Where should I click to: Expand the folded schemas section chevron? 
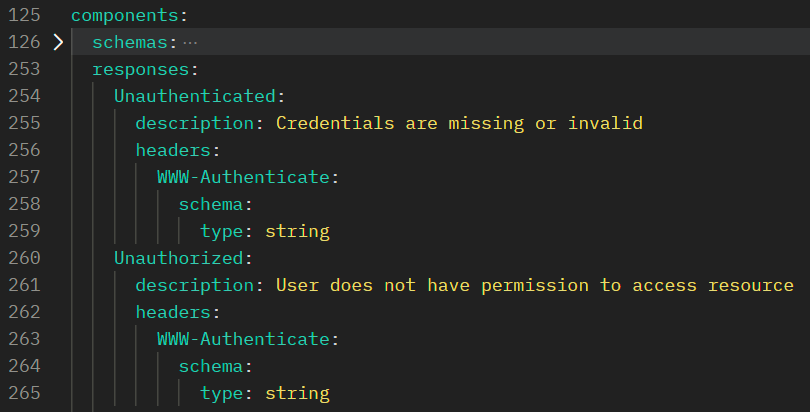tap(58, 43)
